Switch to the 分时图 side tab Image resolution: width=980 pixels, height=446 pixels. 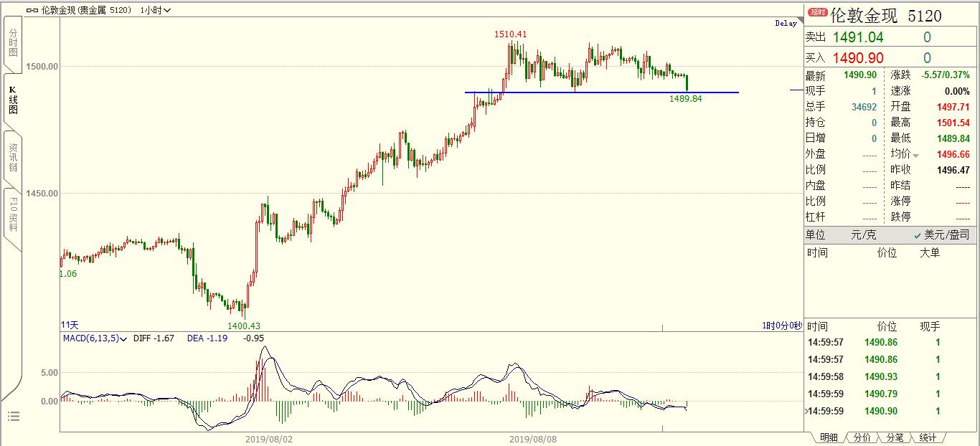12,43
